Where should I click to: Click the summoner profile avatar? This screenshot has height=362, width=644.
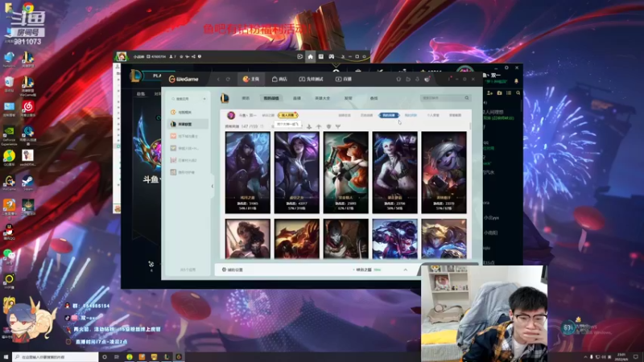click(x=231, y=115)
